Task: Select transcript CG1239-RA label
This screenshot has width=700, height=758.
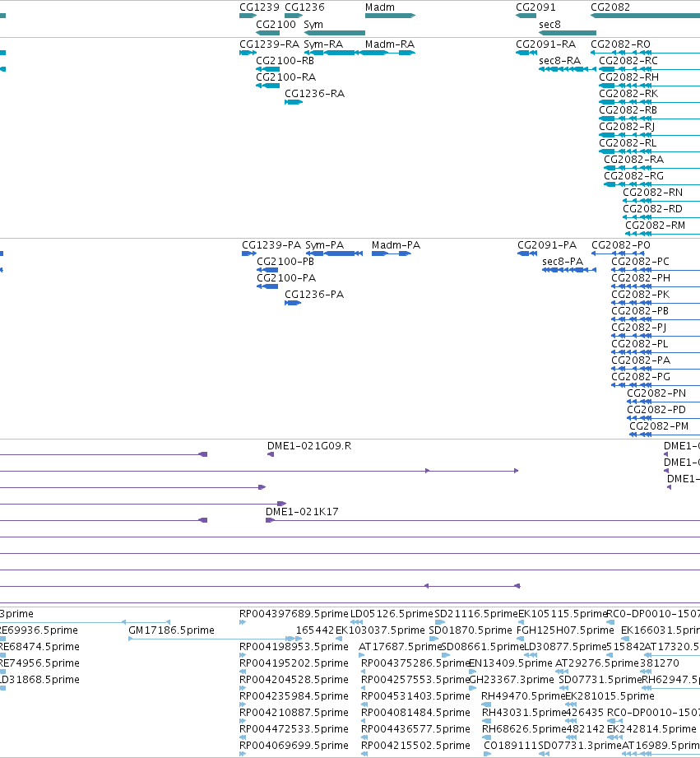Action: [270, 44]
